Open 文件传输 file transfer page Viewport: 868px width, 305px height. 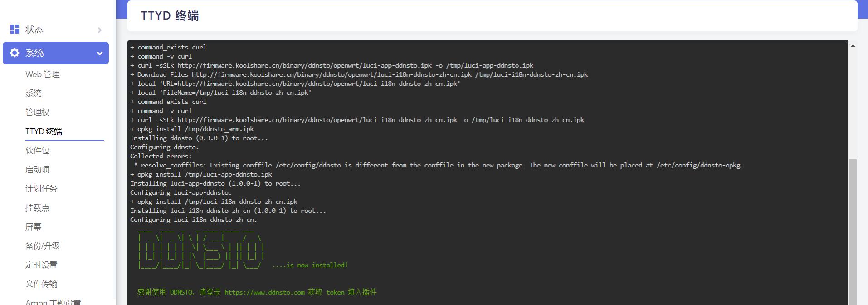click(x=41, y=284)
